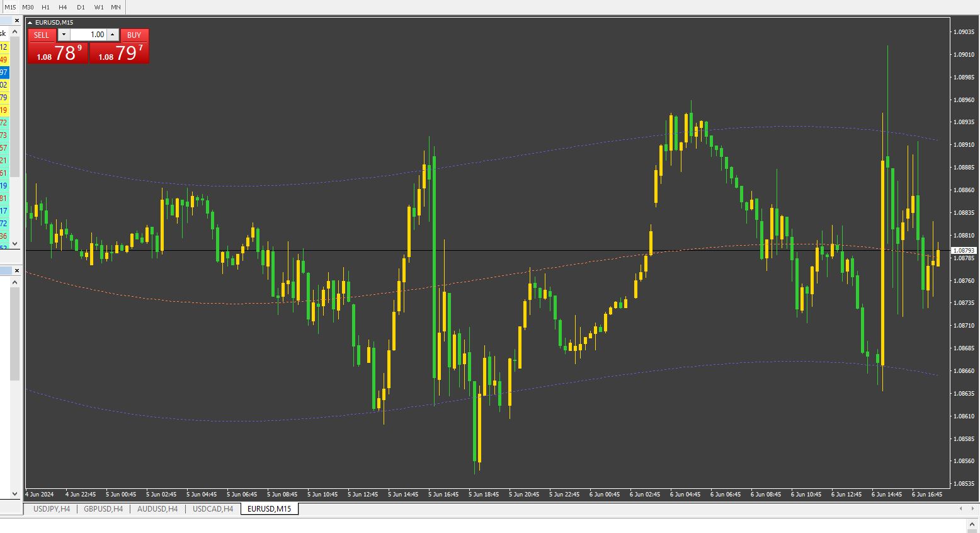Click Market Watch scrollbar up arrow

tap(16, 30)
